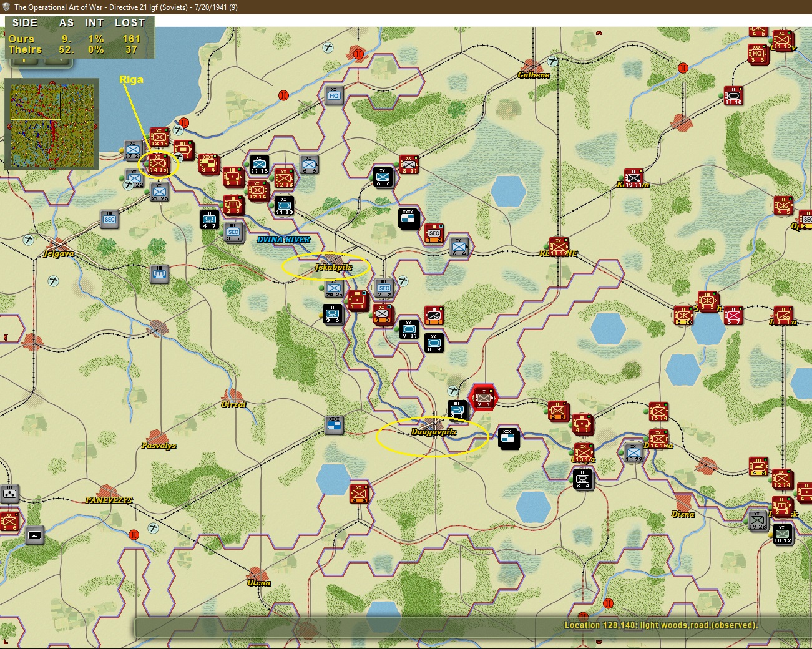Click the red XXX HQ unit with strength 3-3
The width and height of the screenshot is (812, 649).
click(758, 54)
